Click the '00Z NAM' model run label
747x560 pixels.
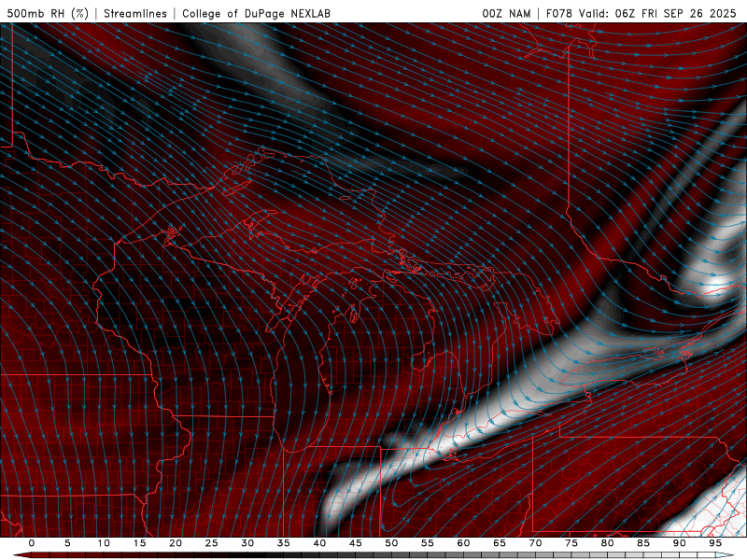506,13
